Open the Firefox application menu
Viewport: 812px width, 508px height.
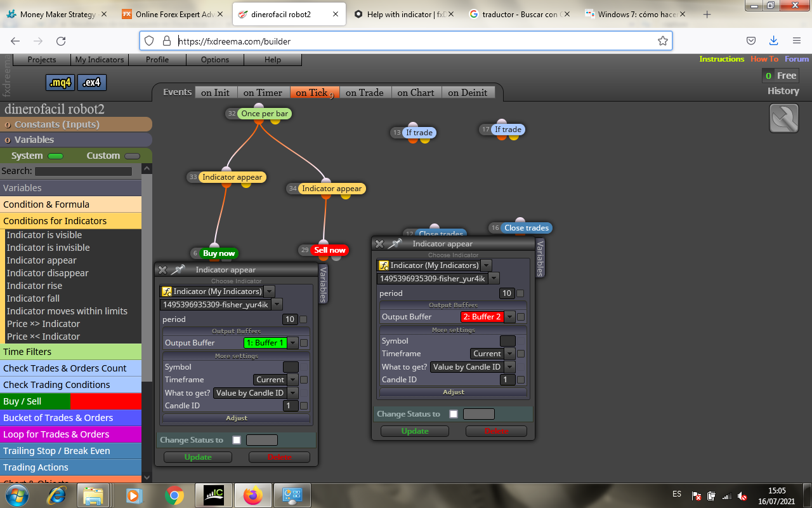pyautogui.click(x=796, y=41)
